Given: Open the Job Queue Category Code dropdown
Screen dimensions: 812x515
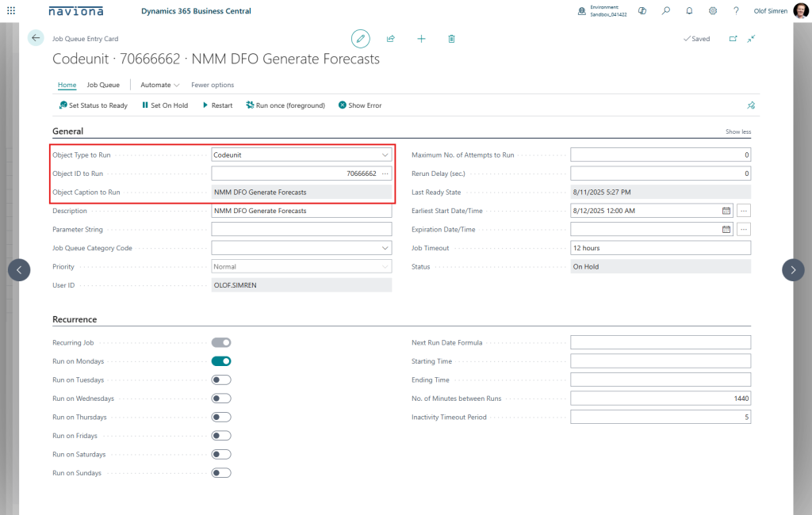Looking at the screenshot, I should point(385,248).
